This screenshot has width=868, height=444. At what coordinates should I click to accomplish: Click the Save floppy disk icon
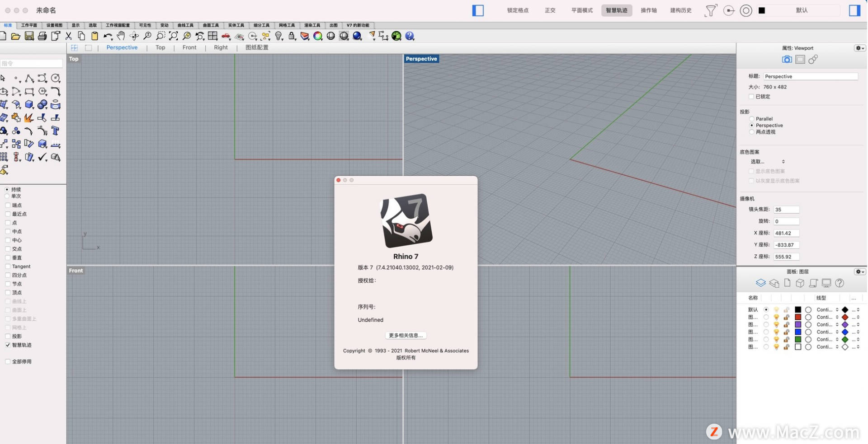(29, 36)
